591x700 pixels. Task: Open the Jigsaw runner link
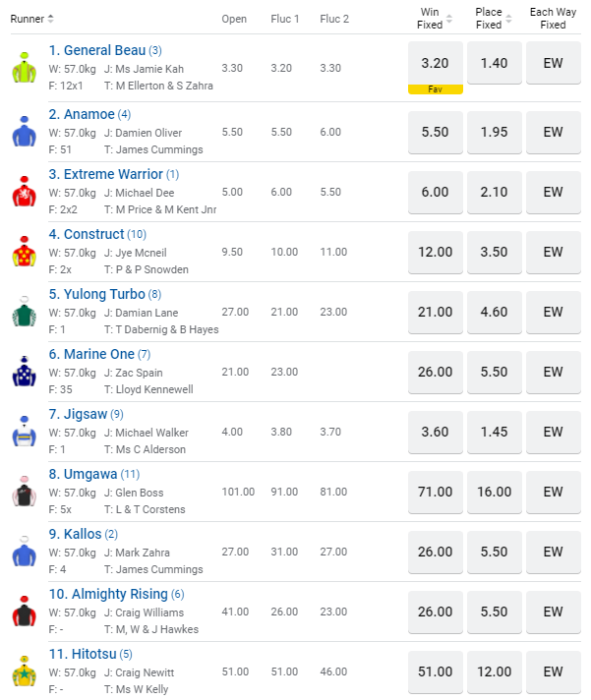(x=85, y=414)
